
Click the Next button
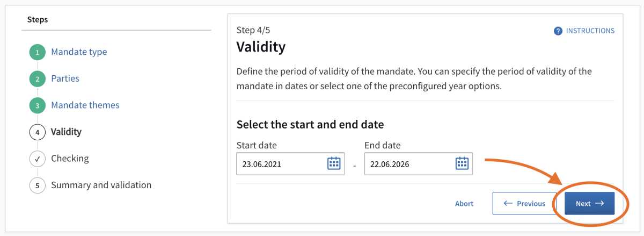point(590,204)
